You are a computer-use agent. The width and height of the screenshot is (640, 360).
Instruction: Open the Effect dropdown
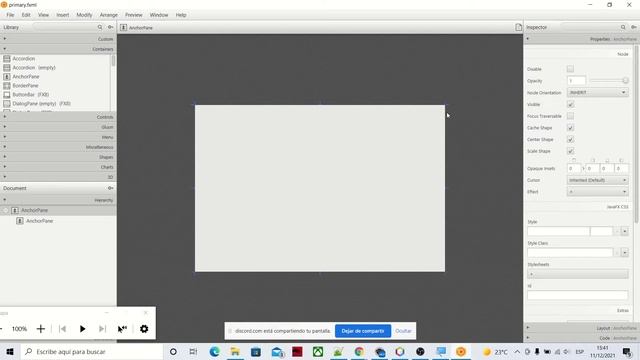pos(598,191)
